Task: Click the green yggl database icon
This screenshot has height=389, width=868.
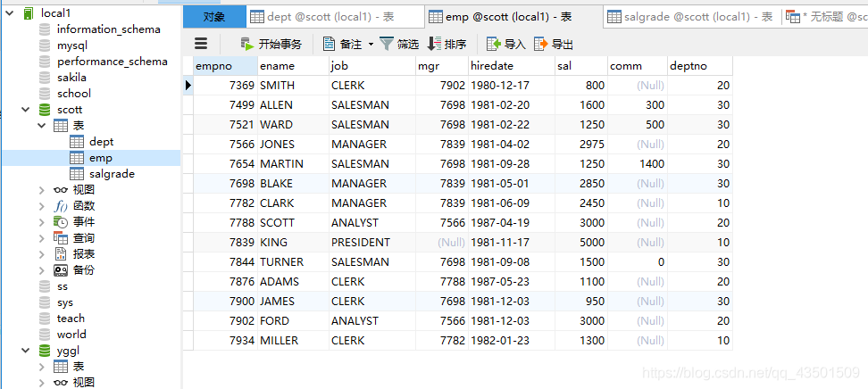Action: pyautogui.click(x=45, y=351)
